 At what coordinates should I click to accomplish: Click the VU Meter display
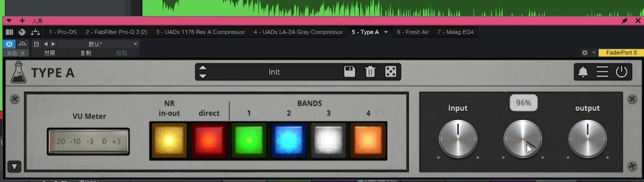pyautogui.click(x=88, y=141)
